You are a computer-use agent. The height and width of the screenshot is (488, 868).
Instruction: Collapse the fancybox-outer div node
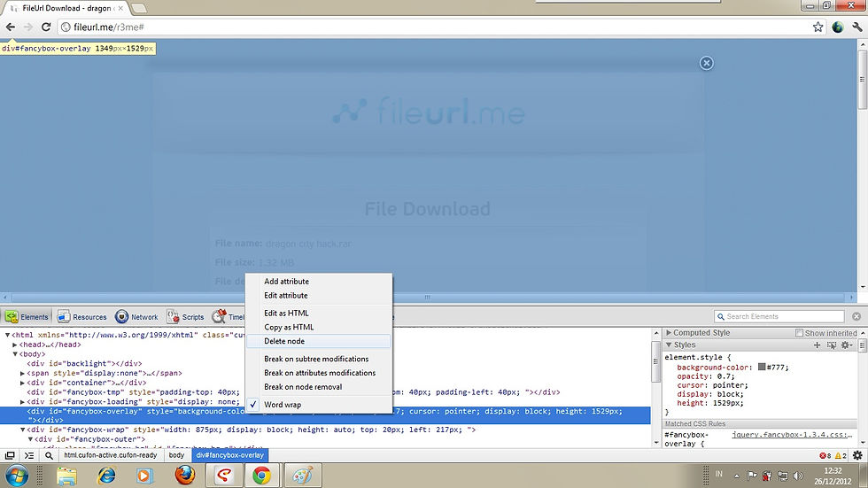click(30, 439)
